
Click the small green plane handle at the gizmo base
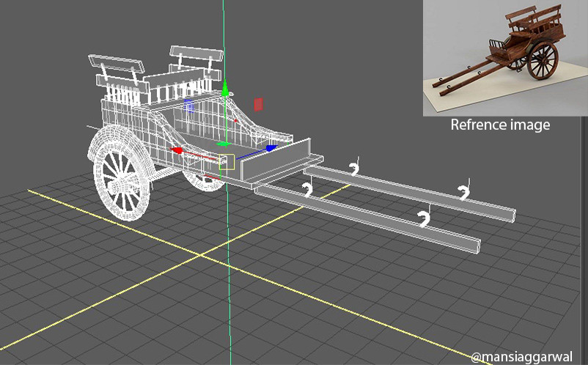pos(224,144)
